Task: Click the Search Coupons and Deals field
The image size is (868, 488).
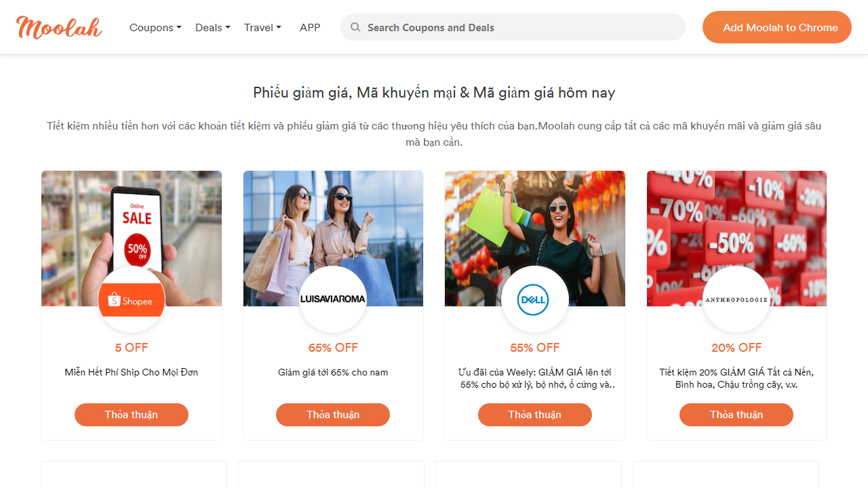Action: tap(513, 27)
